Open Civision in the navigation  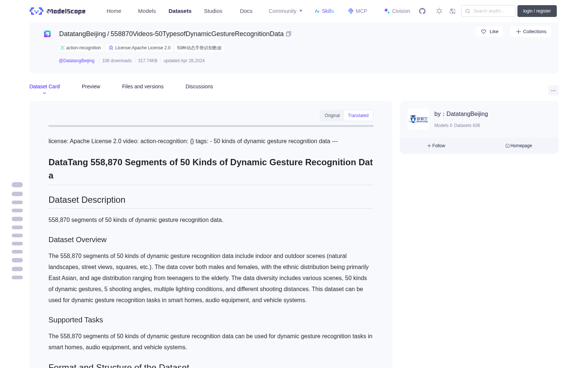397,11
